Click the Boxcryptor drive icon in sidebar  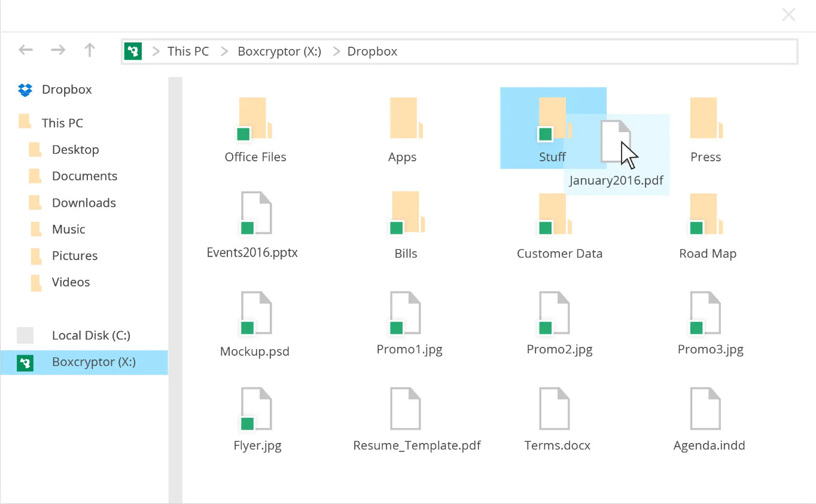pos(25,362)
